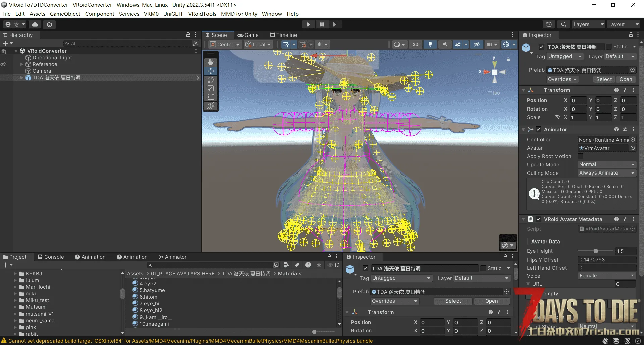Screen dimensions: 644x345
Task: Toggle scene lighting bulb icon
Action: click(430, 44)
